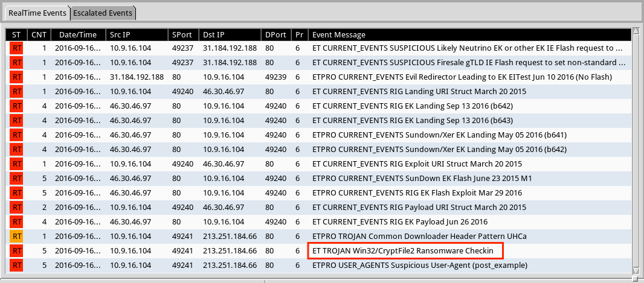Click RT status of Evil Redirector EITest row
This screenshot has height=283, width=644.
coord(17,77)
